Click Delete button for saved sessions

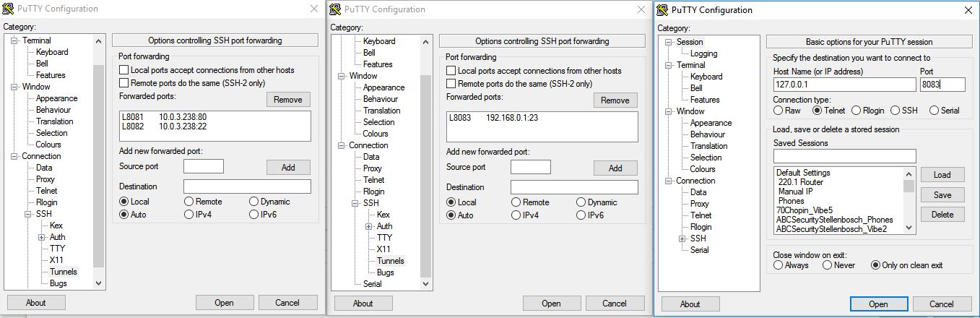(942, 215)
